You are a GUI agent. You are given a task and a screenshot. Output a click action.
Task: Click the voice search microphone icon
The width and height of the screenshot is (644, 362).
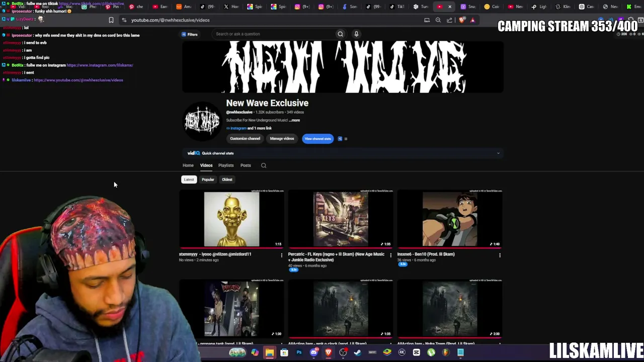click(356, 34)
